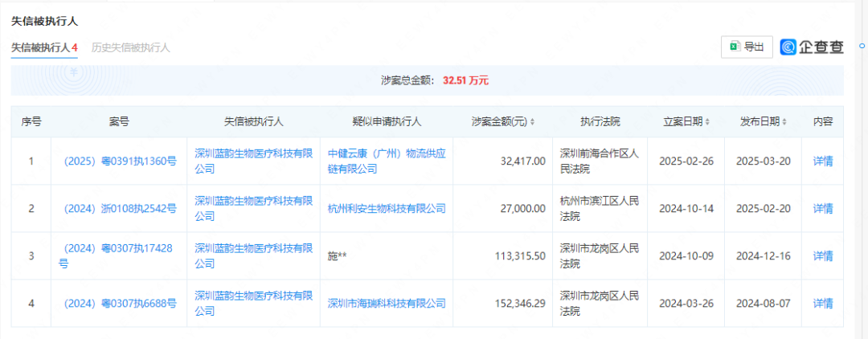Click filing date 2024-10-14
The image size is (868, 339).
[686, 209]
